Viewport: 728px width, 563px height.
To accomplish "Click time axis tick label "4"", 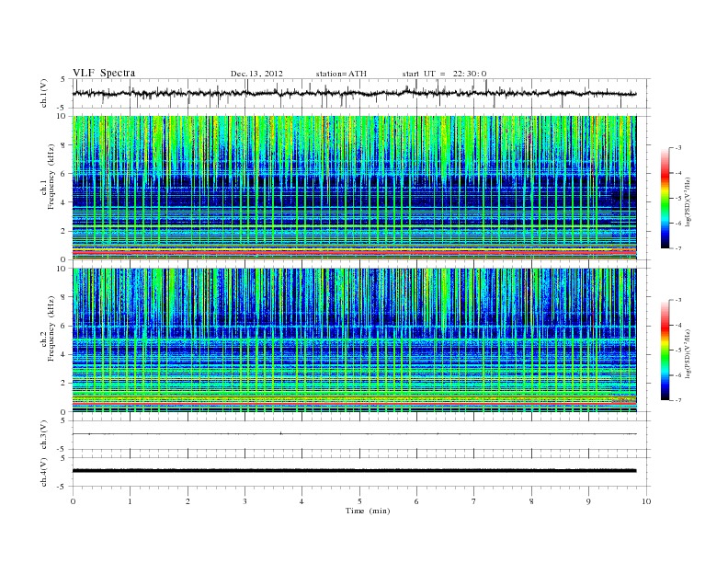I will tap(301, 501).
